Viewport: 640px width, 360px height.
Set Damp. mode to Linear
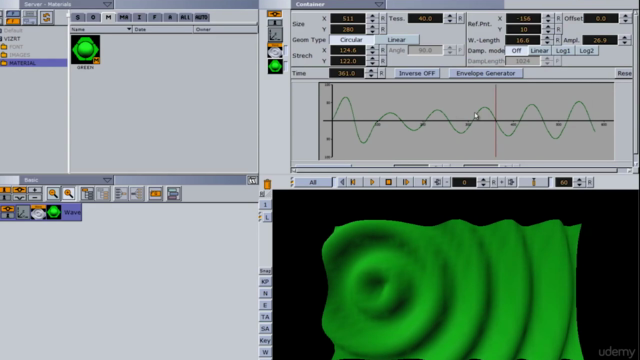click(539, 51)
